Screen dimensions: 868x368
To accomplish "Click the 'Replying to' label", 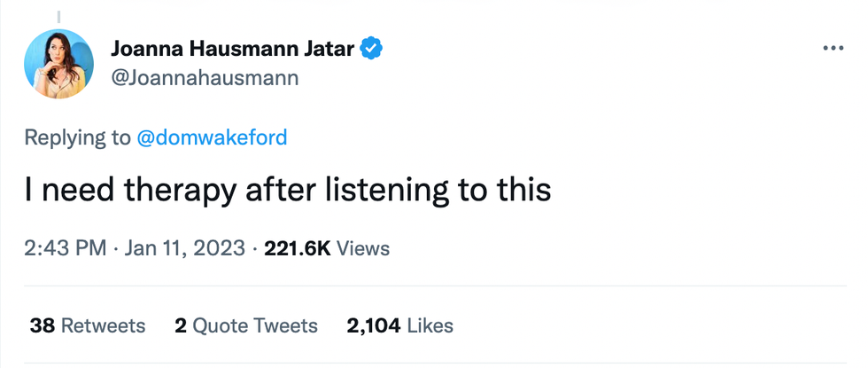I will coord(76,137).
